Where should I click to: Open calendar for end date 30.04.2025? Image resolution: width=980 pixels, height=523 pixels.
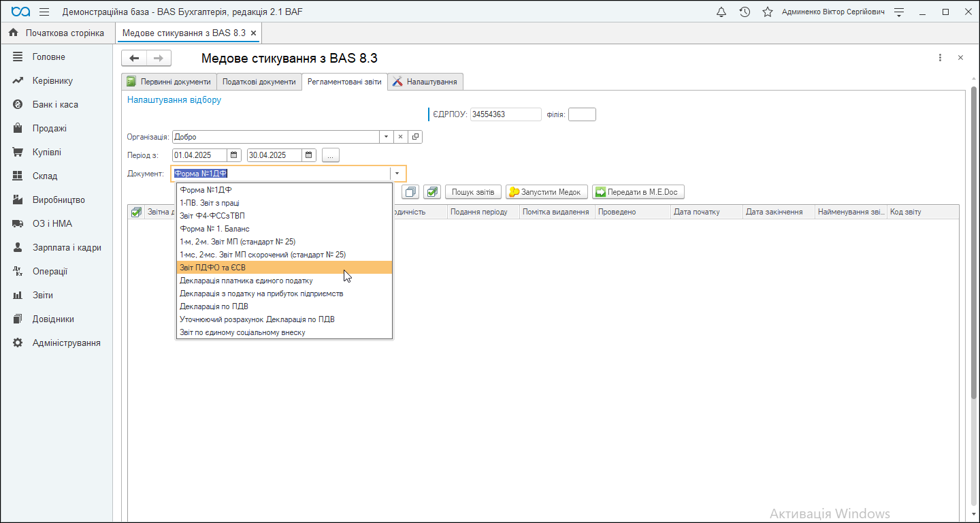tap(309, 155)
